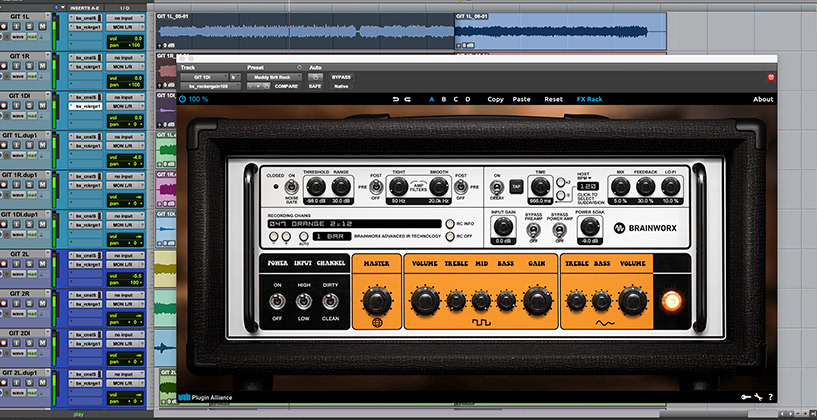The image size is (817, 420).
Task: Click the automation SAFE button
Action: [315, 87]
